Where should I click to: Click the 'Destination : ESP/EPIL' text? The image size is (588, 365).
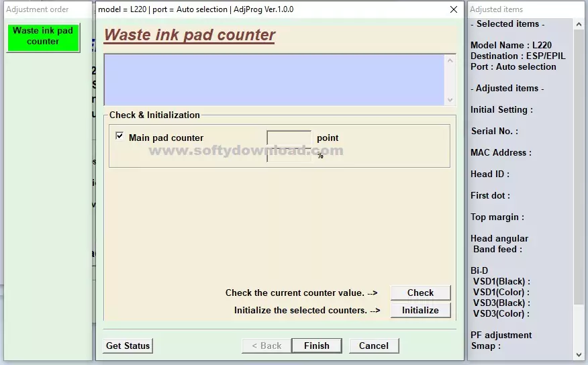point(518,56)
